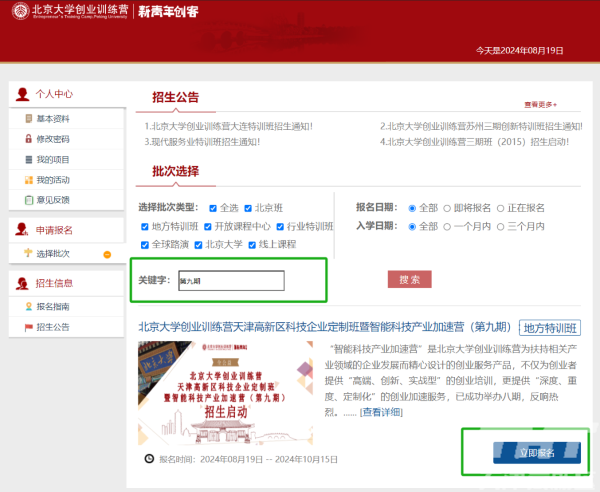Viewport: 600px width, 492px height.
Task: Click the 申请报名 person icon
Action: point(22,230)
